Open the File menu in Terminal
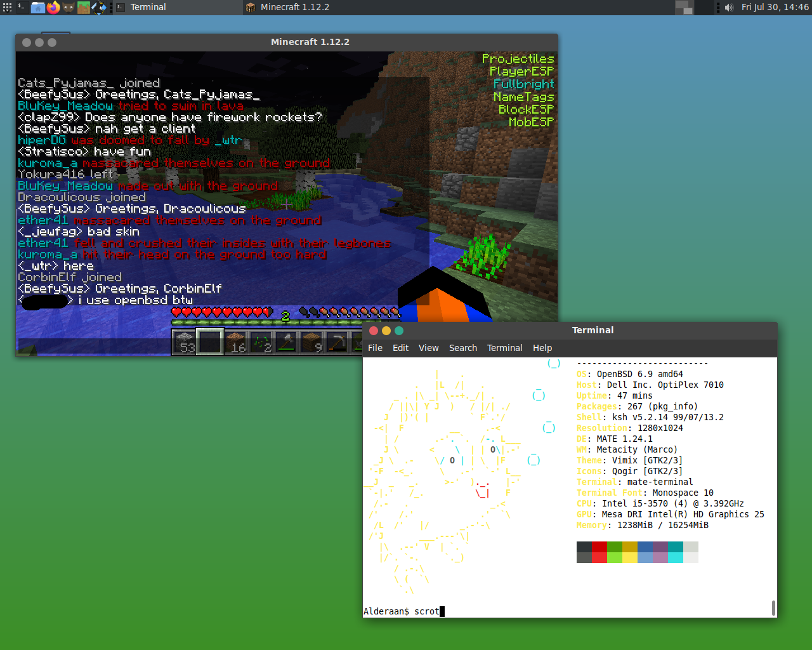Screen dimensions: 812x650 point(375,348)
